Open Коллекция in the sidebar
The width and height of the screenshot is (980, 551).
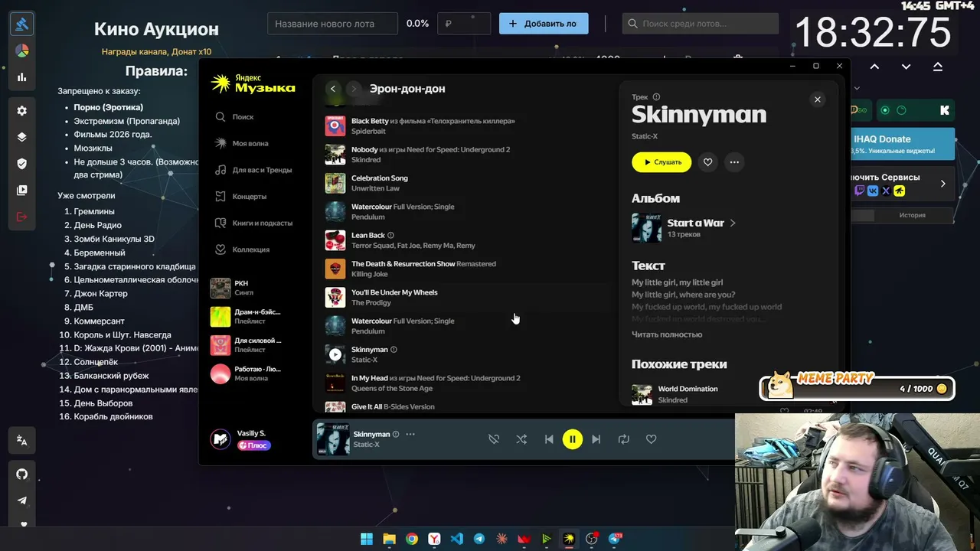tap(242, 249)
